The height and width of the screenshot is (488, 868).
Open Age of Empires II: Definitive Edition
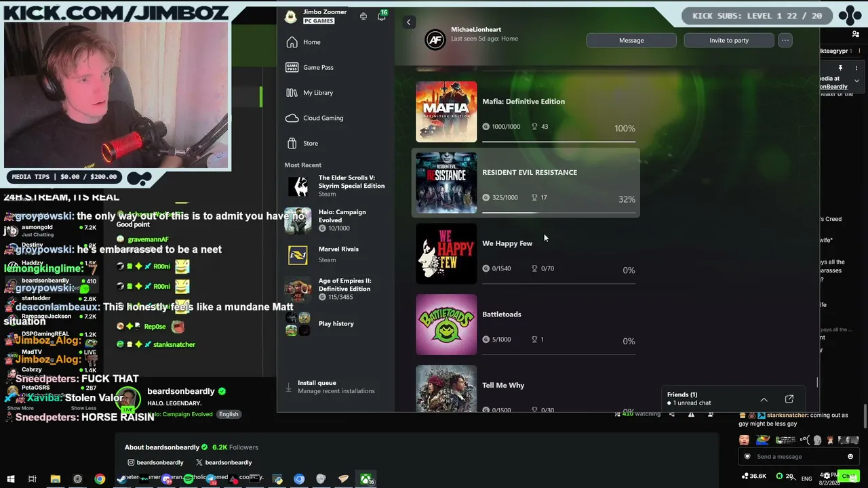(335, 289)
